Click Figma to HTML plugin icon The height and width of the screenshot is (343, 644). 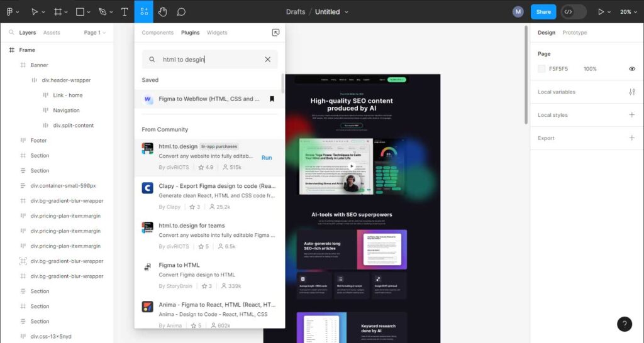tap(147, 267)
